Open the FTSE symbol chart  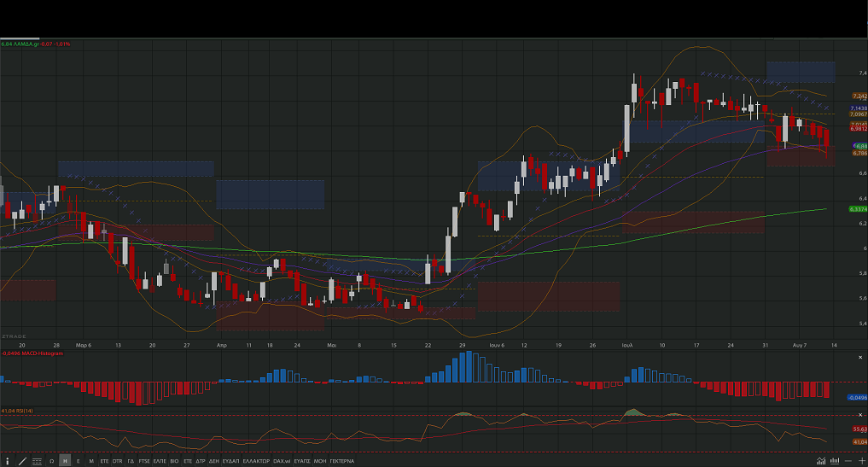tap(144, 461)
